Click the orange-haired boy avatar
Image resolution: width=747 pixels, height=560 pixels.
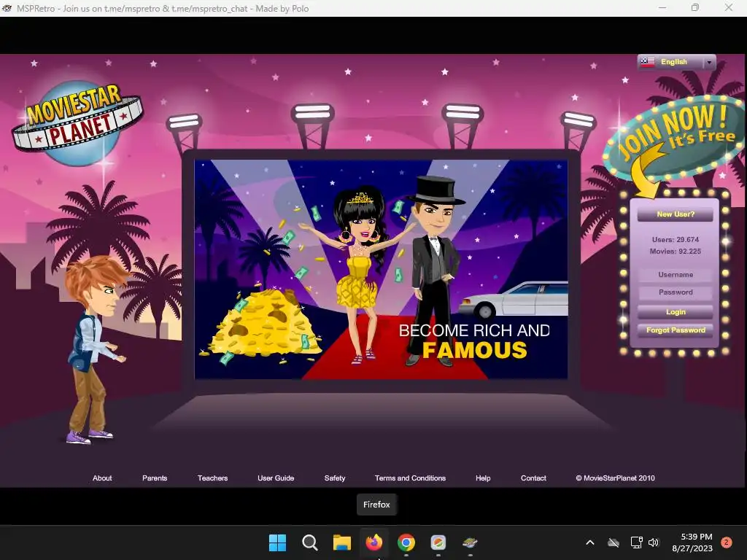96,350
